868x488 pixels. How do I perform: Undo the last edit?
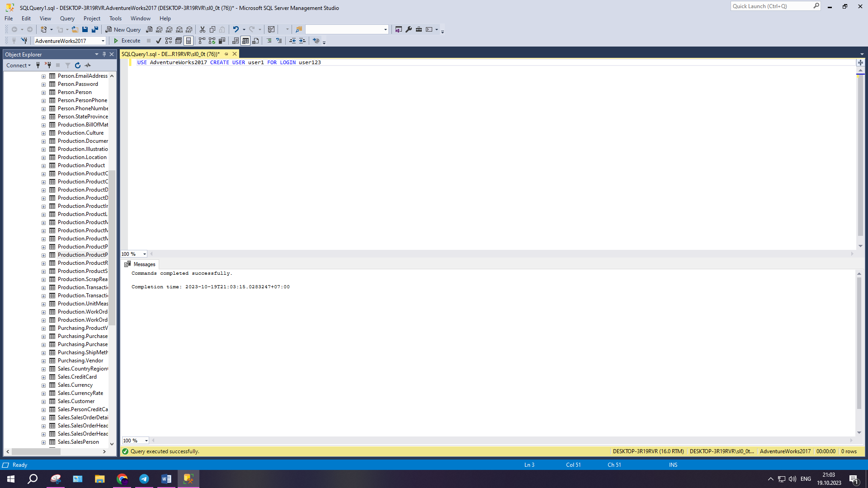click(236, 29)
